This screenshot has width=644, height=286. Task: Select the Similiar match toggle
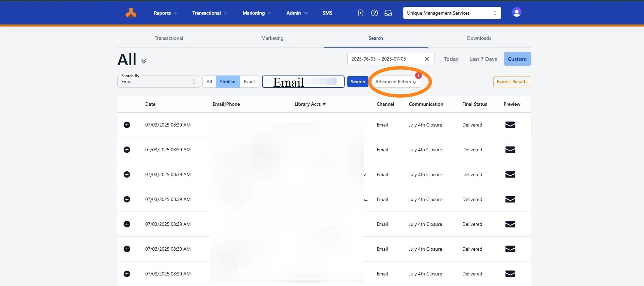(228, 82)
